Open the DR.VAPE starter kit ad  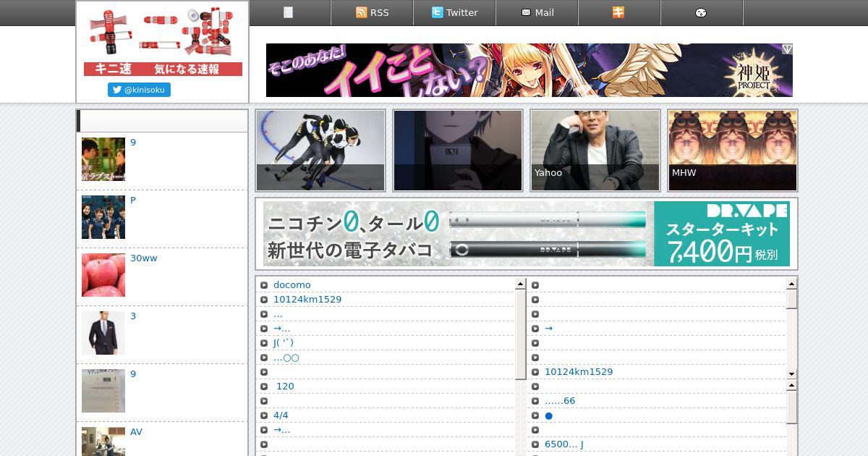point(527,234)
